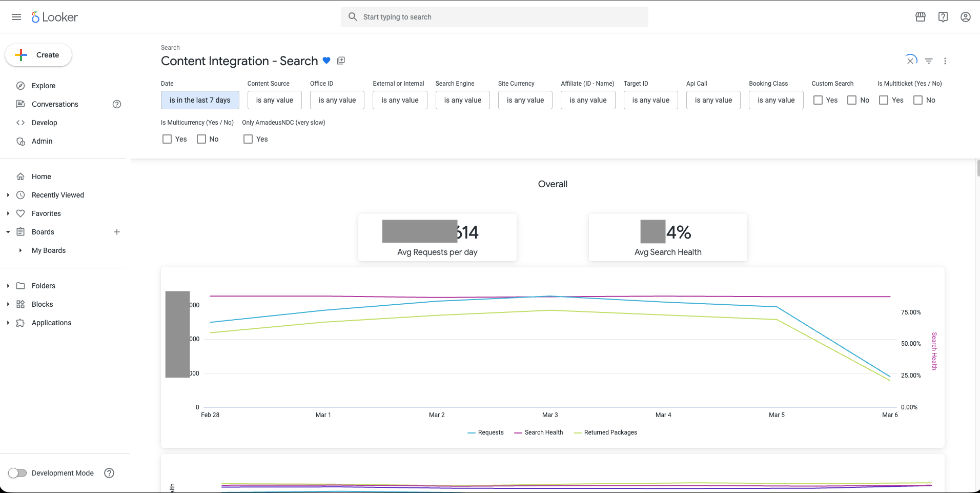Open the Date filter dropdown

(x=200, y=100)
